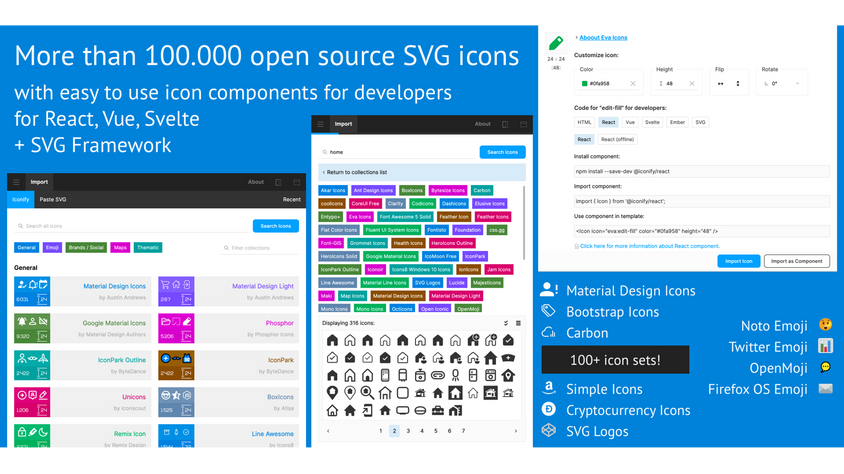Click compact layout icon beside About in left panel
This screenshot has height=474, width=844.
278,182
